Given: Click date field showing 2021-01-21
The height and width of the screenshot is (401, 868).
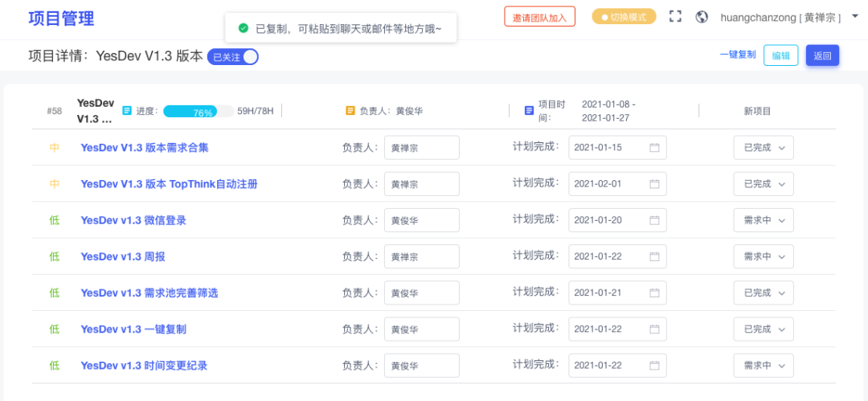Looking at the screenshot, I should (x=617, y=293).
